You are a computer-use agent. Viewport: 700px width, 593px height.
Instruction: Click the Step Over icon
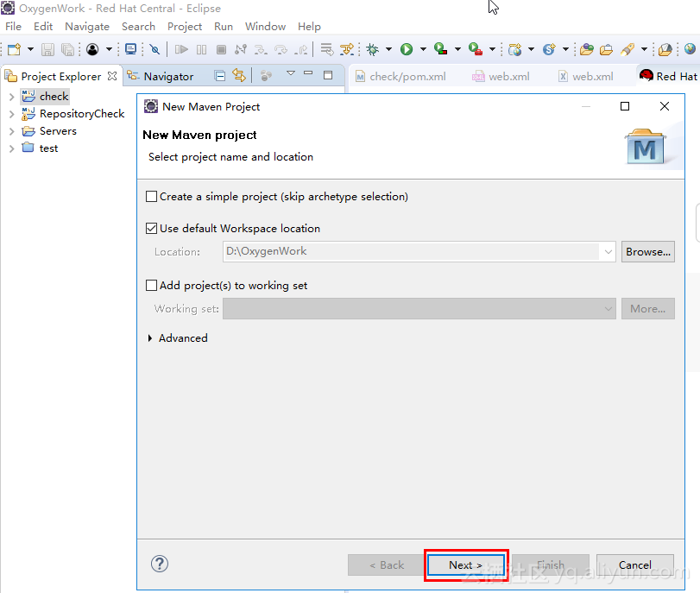tap(281, 49)
